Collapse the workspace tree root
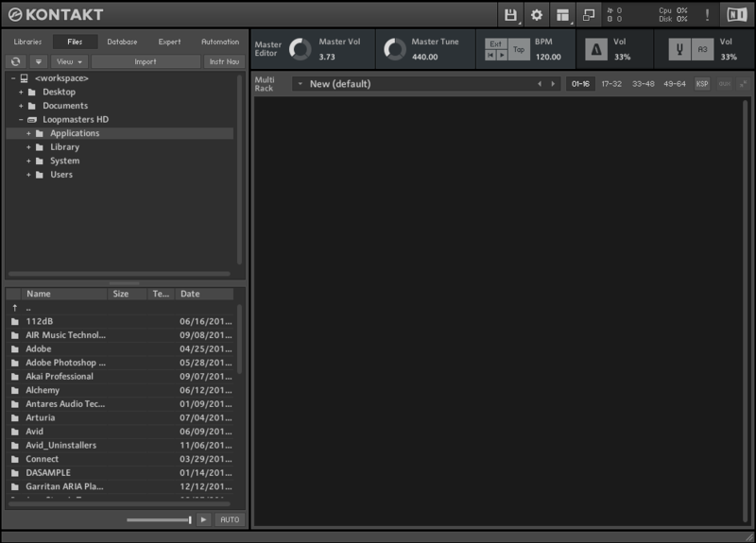756x543 pixels. (x=13, y=78)
